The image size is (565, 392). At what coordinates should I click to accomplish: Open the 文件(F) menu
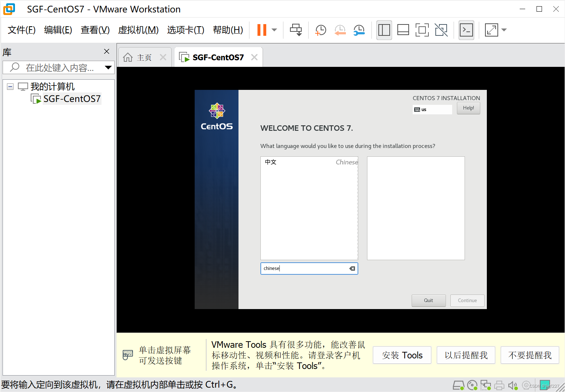coord(22,30)
